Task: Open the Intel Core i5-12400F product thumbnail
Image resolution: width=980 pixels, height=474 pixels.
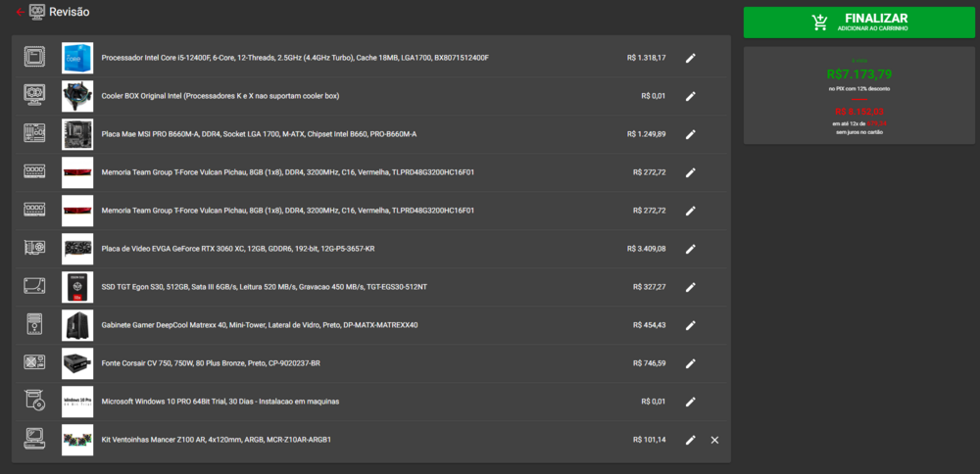Action: [77, 58]
